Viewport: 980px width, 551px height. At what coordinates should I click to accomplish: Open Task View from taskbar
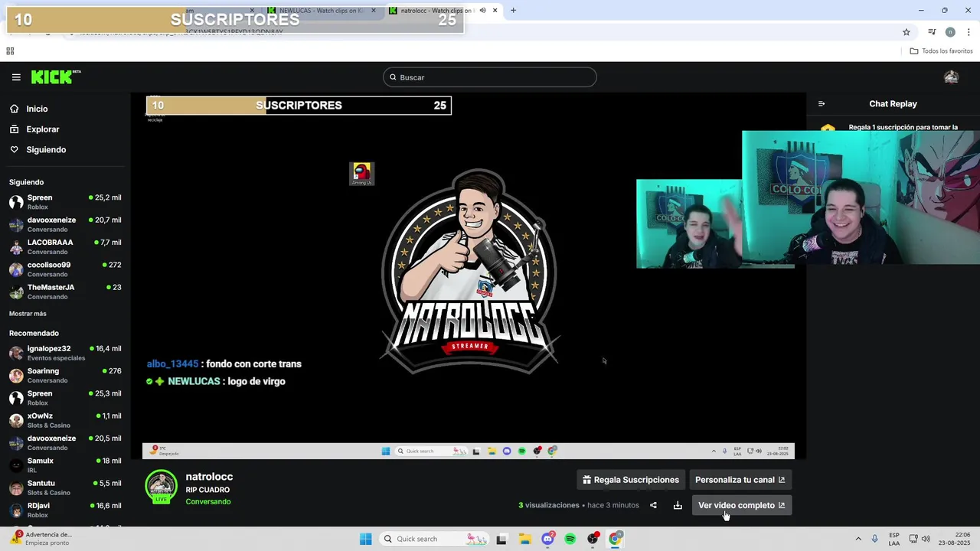(x=501, y=539)
